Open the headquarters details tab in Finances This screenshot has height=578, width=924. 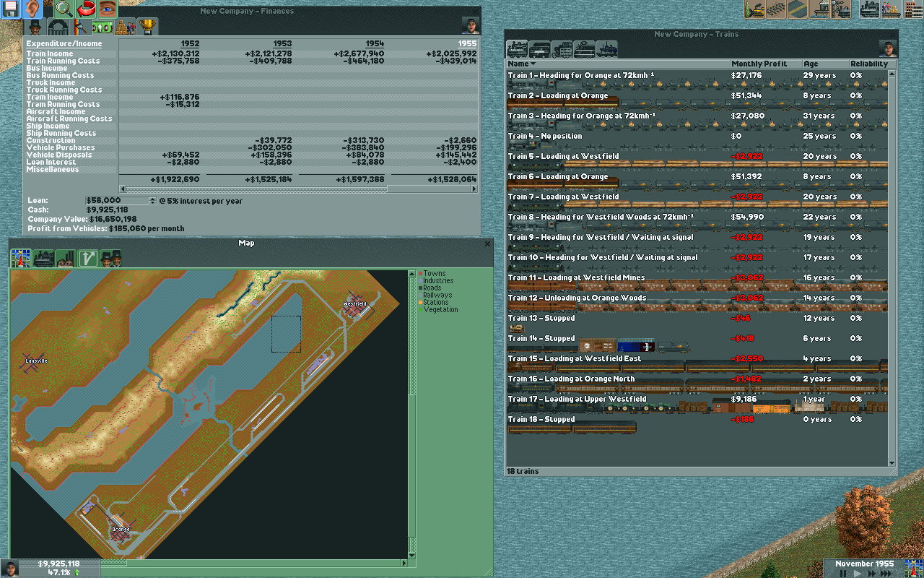click(x=58, y=27)
